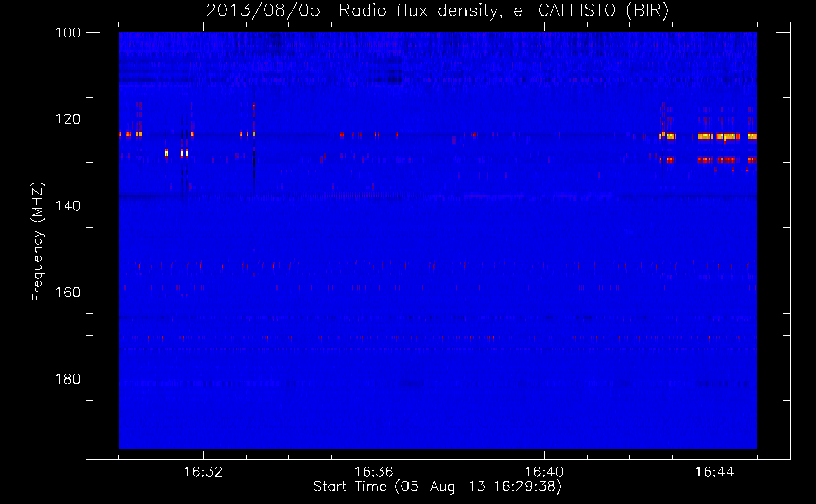Click the 120 frequency tick label
816x504 pixels.
pyautogui.click(x=67, y=119)
